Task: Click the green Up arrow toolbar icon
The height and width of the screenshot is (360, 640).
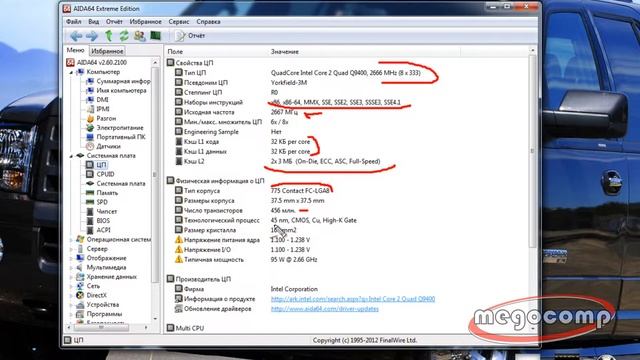Action: (109, 36)
